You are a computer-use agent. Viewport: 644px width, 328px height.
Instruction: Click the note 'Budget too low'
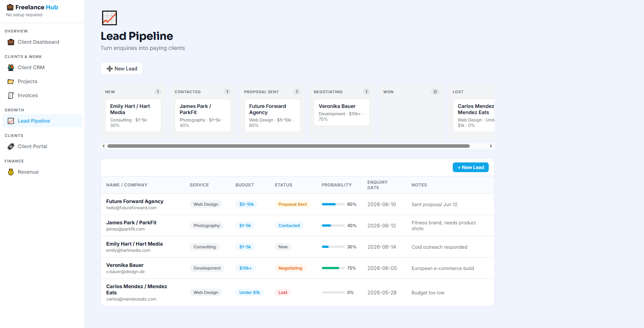(428, 293)
